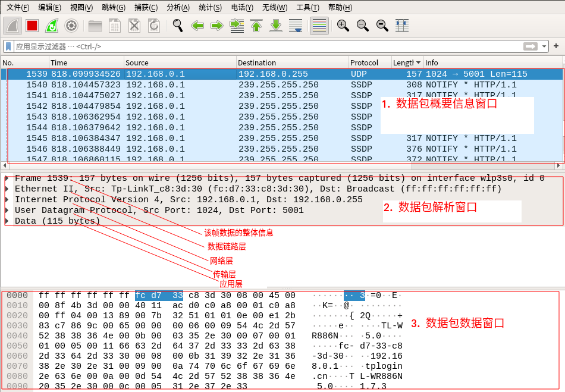Open the 编辑(E) menu
Screen dimensions: 565x392
click(50, 8)
